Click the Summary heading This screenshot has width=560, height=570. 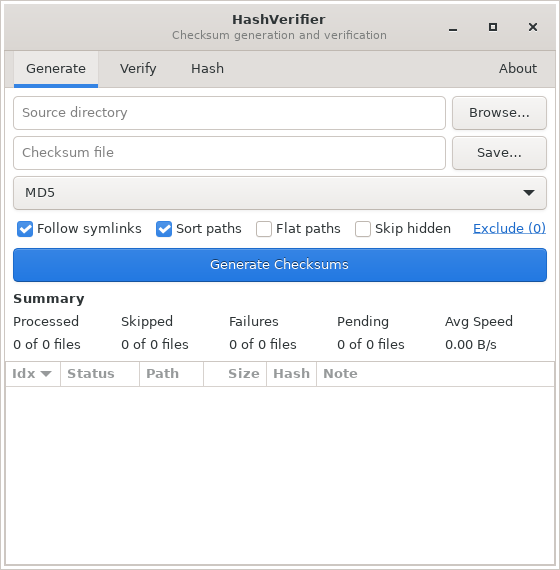[x=49, y=299]
